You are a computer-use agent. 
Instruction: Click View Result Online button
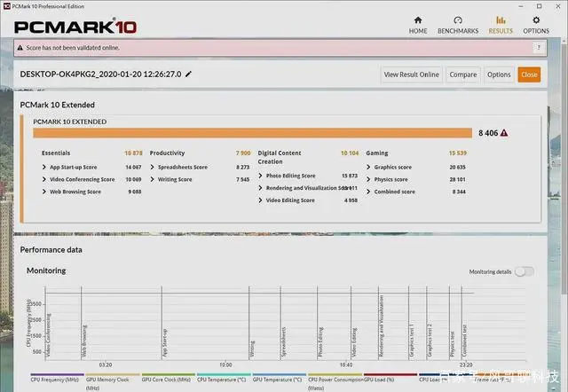click(412, 74)
